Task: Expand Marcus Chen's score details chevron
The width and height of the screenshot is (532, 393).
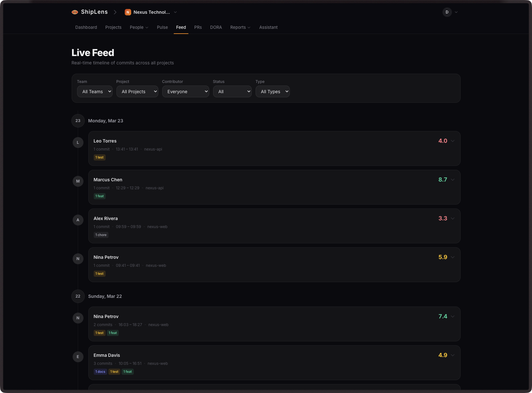Action: [x=453, y=180]
